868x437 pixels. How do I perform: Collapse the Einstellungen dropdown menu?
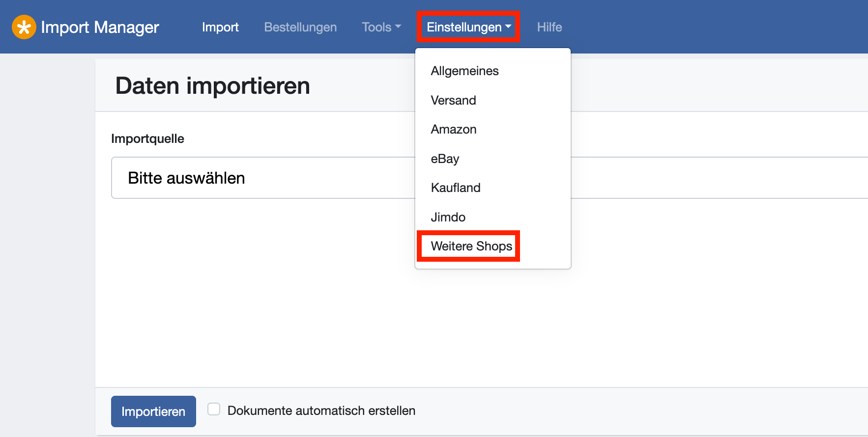tap(468, 27)
